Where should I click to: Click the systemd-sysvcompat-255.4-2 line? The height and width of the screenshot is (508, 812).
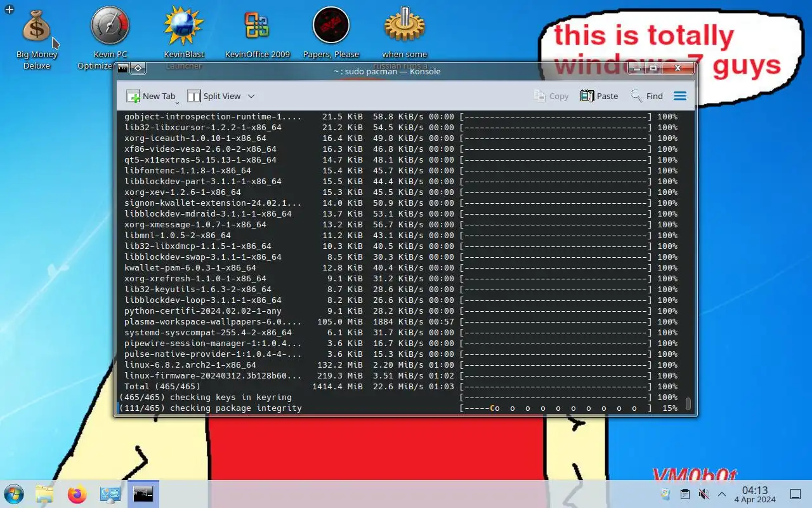400,333
